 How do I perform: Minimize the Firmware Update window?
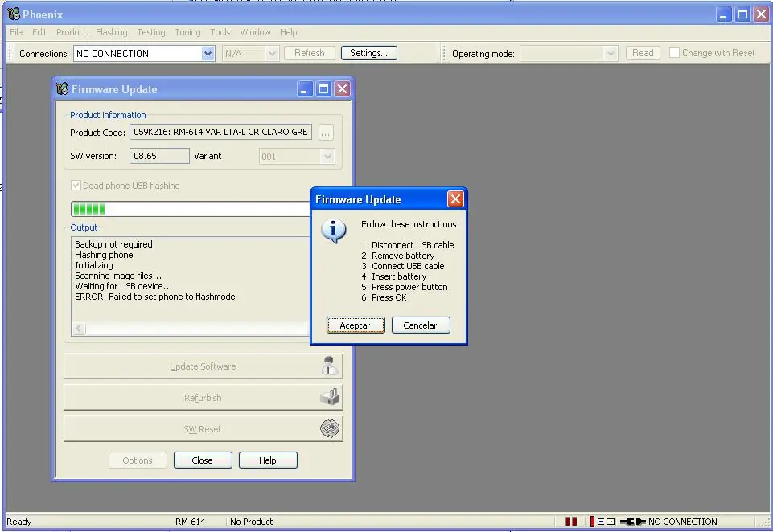pos(305,88)
